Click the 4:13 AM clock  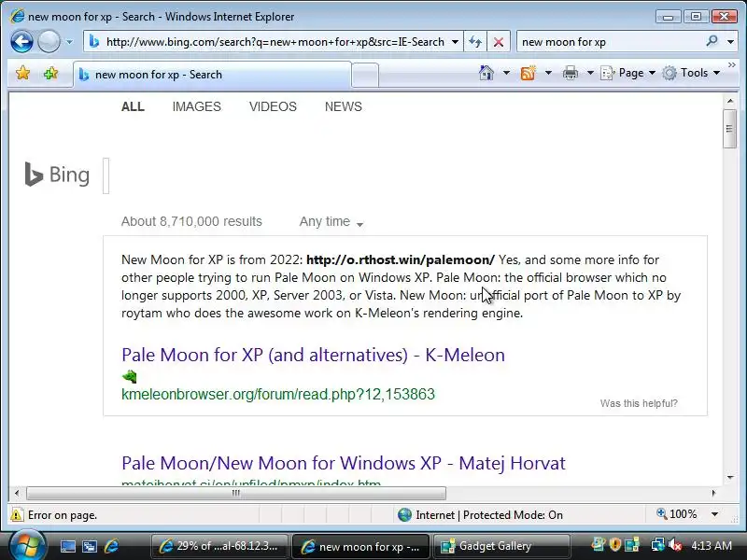[x=712, y=545]
